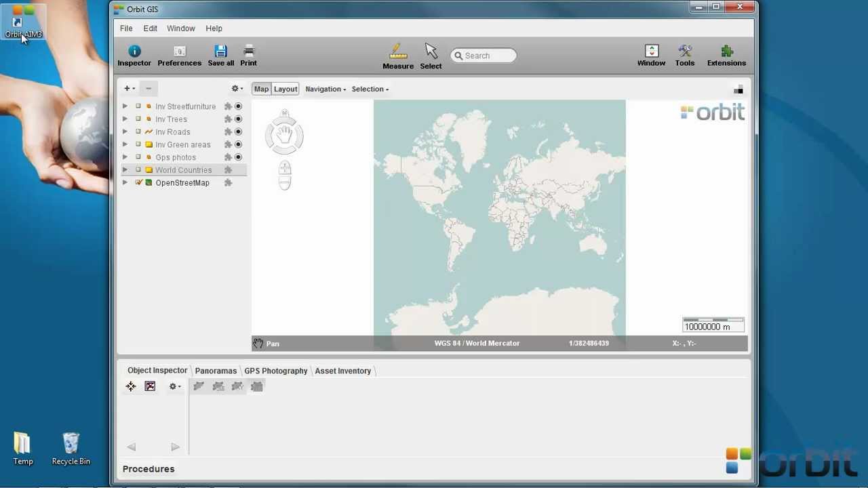Switch to the Layout view button
This screenshot has width=868, height=488.
[x=285, y=89]
